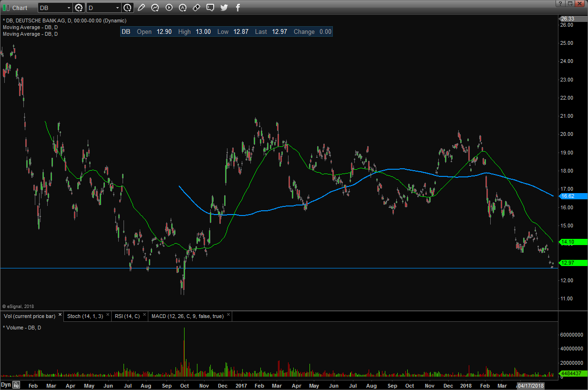588x390 pixels.
Task: Open the window pop-out menu button
Action: click(570, 3)
